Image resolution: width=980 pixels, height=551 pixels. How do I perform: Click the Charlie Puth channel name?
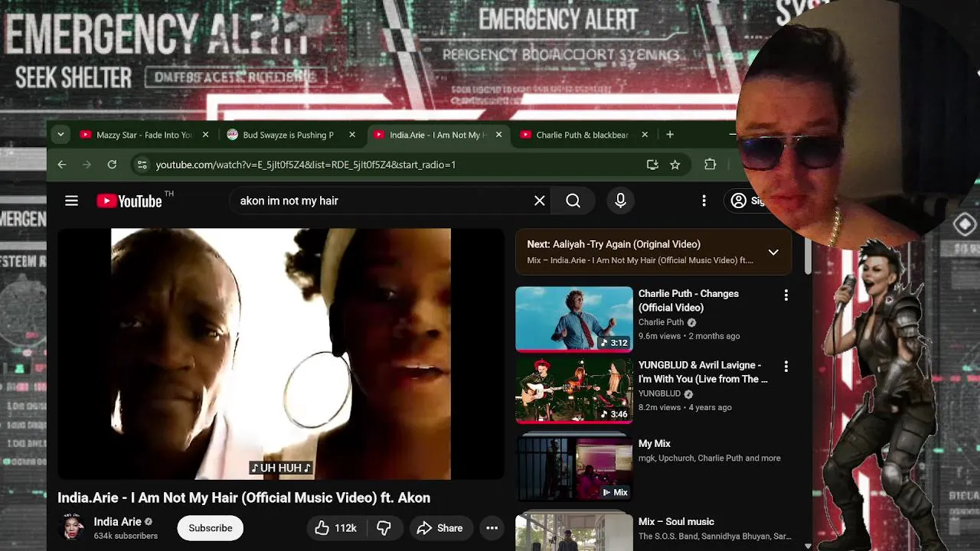pyautogui.click(x=661, y=322)
